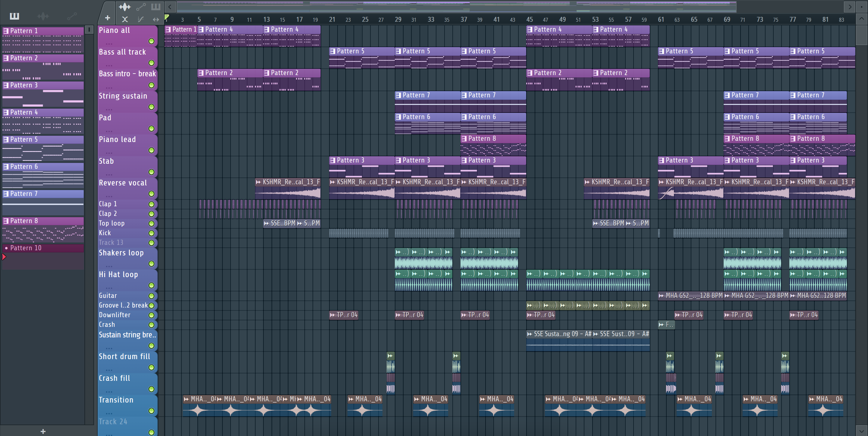Viewport: 868px width, 436px height.
Task: Select the Pad track header
Action: coord(127,123)
